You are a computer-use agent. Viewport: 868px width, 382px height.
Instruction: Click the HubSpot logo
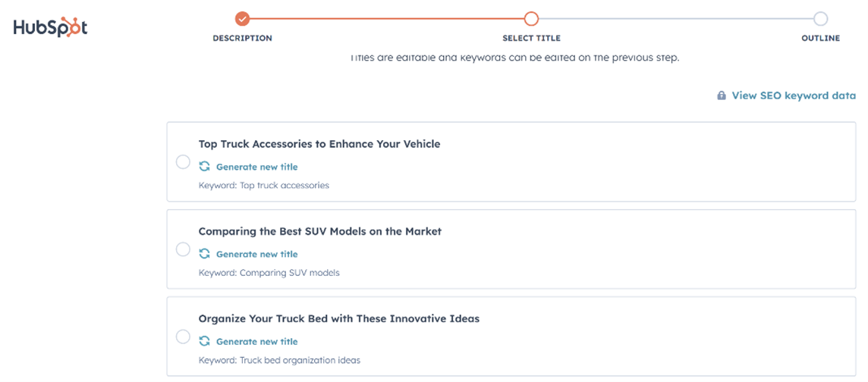pos(50,27)
